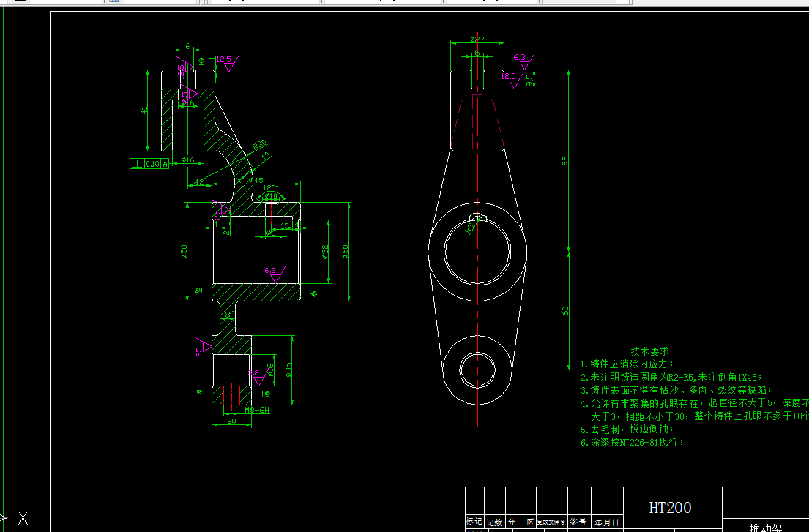This screenshot has width=809, height=532.
Task: Select the ø35 boss dimension
Action: coord(288,370)
